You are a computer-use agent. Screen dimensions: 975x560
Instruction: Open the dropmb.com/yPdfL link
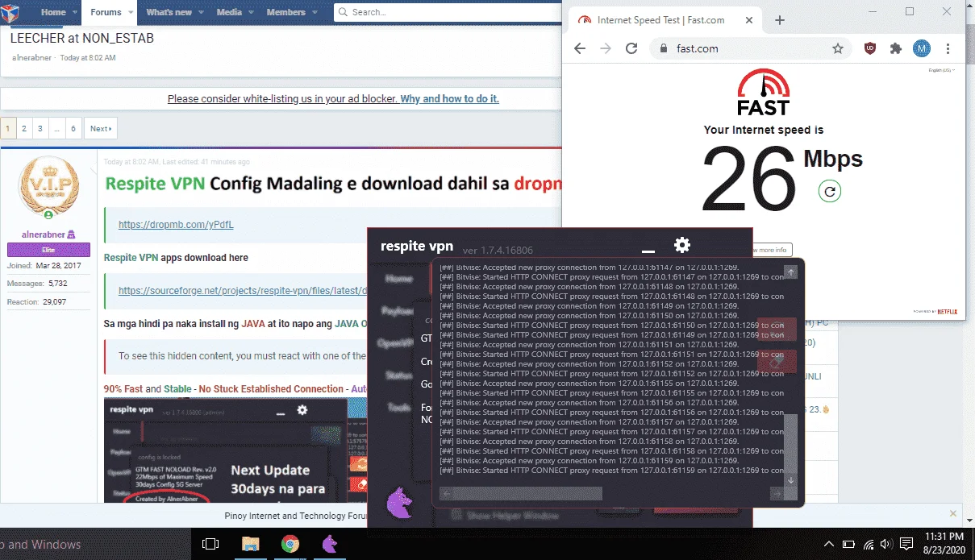176,225
